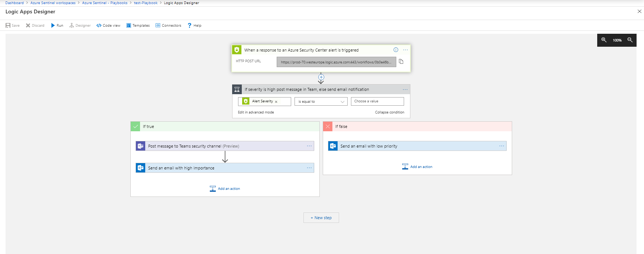Add an action in the If true branch

(x=225, y=189)
